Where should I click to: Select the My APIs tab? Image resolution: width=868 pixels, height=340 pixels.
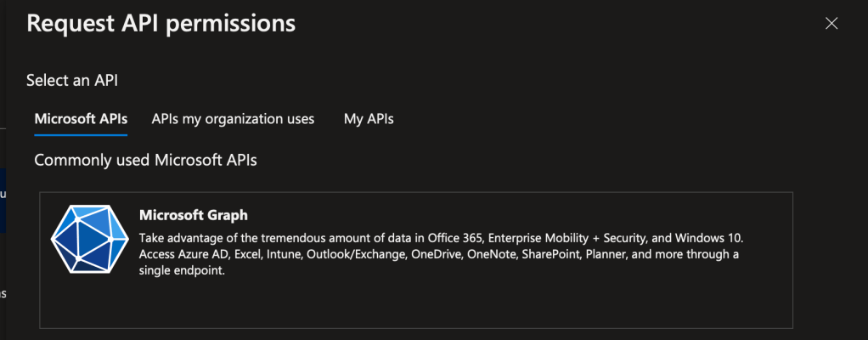point(369,119)
